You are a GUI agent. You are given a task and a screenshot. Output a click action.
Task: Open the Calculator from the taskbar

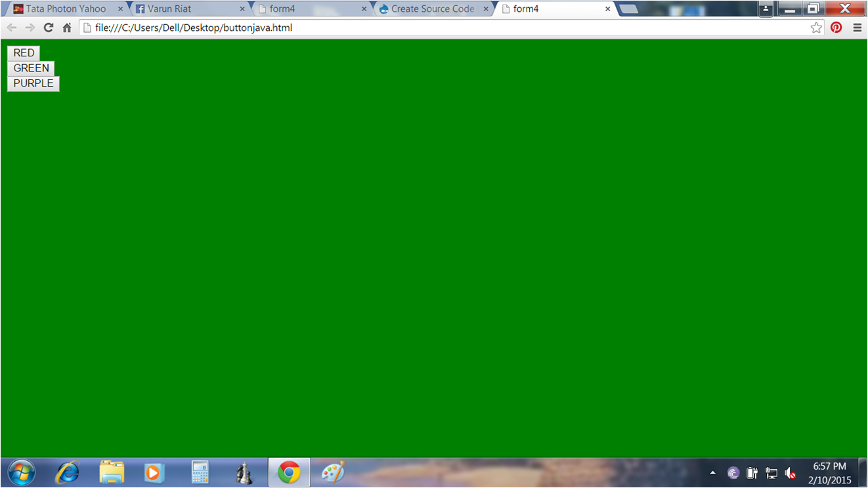[200, 472]
